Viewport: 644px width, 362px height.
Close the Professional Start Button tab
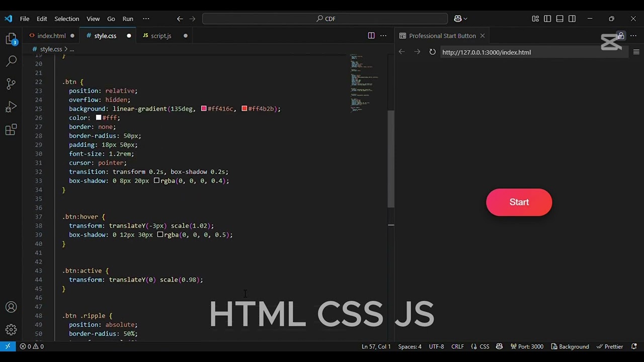click(x=482, y=36)
